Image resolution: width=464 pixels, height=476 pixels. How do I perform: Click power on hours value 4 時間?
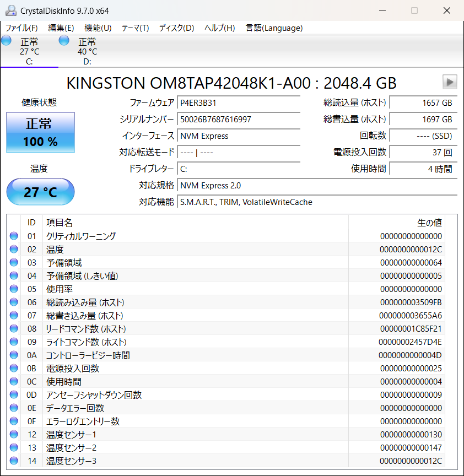(x=423, y=169)
